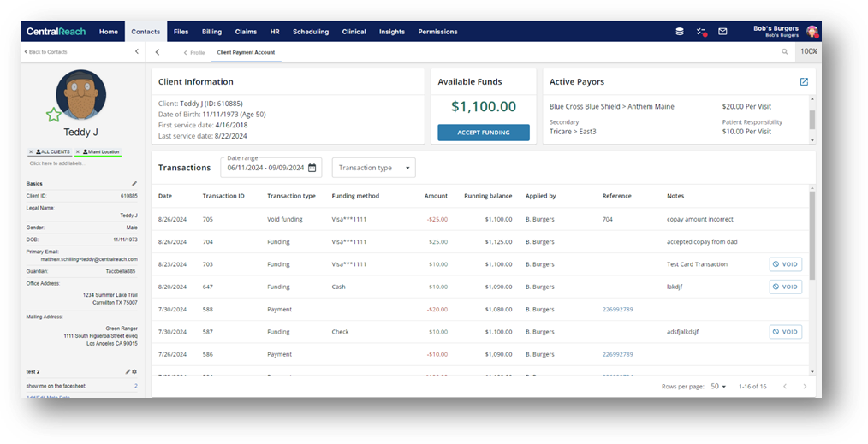Open the Contacts menu
The width and height of the screenshot is (868, 444).
146,32
